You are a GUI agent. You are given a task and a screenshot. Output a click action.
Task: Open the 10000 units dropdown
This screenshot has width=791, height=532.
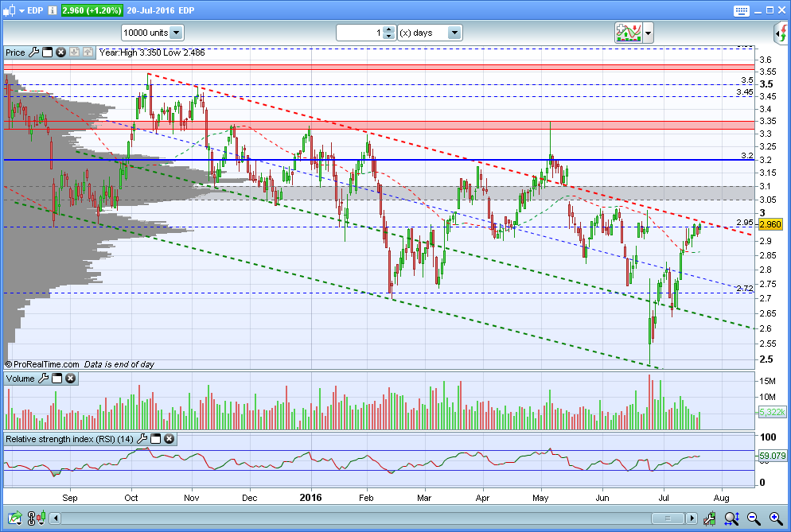pyautogui.click(x=153, y=33)
